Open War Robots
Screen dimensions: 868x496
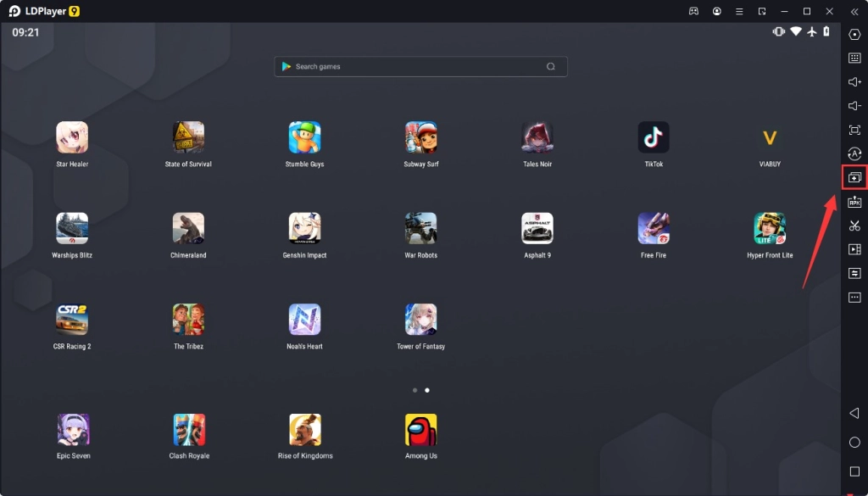(420, 228)
